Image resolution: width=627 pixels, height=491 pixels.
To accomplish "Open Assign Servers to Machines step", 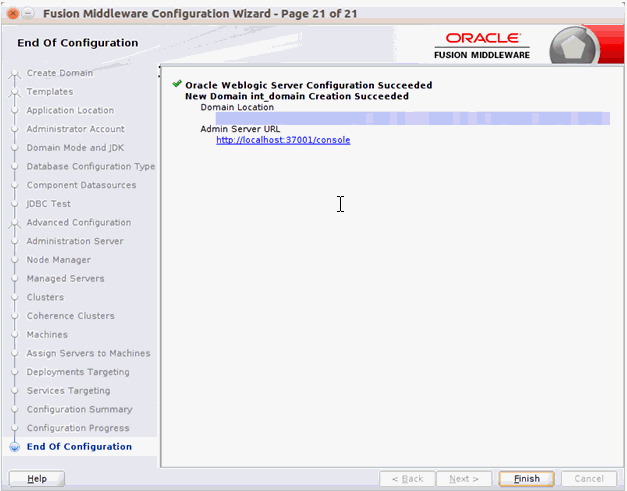I will coord(88,353).
